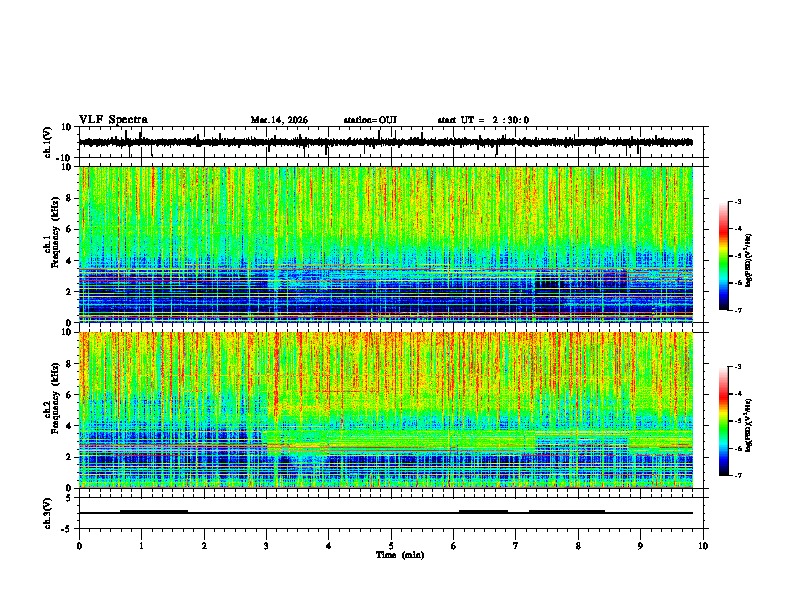Click the "ch.3(V)" axis label

[x=48, y=514]
